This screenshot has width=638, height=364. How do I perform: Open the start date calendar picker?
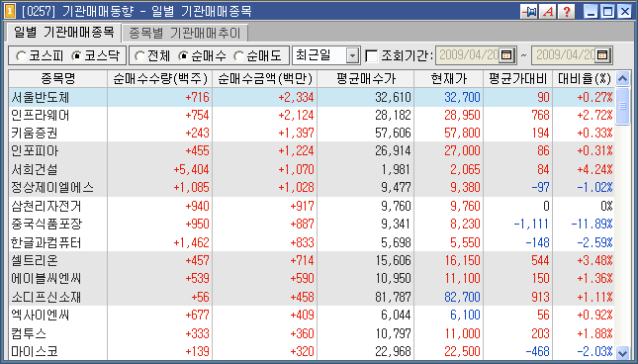pos(506,55)
